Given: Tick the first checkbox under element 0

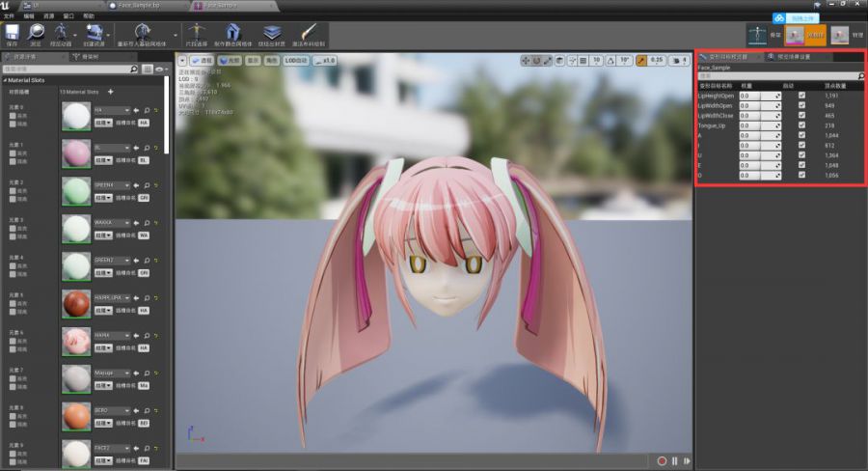Looking at the screenshot, I should click(x=13, y=116).
